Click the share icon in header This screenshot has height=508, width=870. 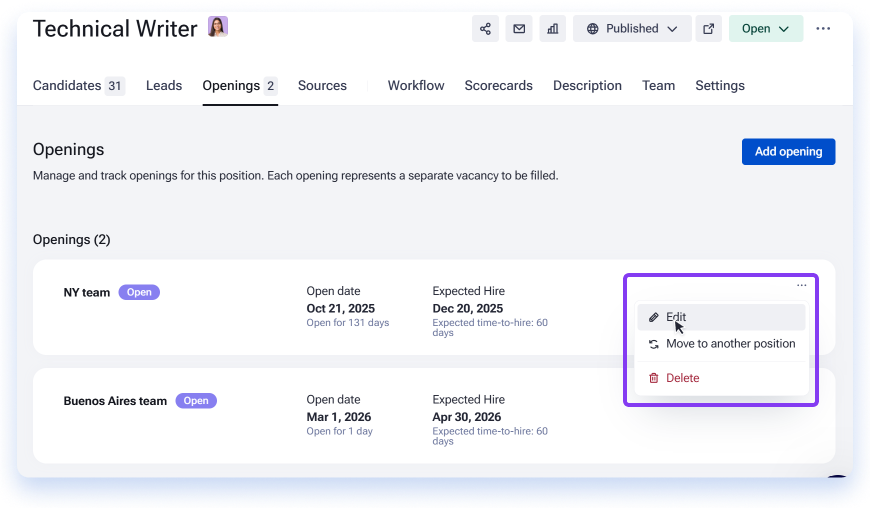click(x=485, y=29)
